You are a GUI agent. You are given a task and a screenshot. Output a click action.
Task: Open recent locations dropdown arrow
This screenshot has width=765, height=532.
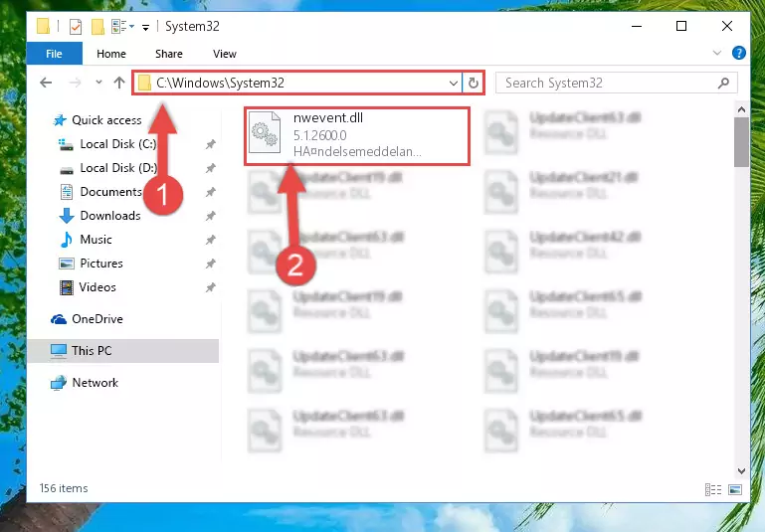[x=98, y=82]
